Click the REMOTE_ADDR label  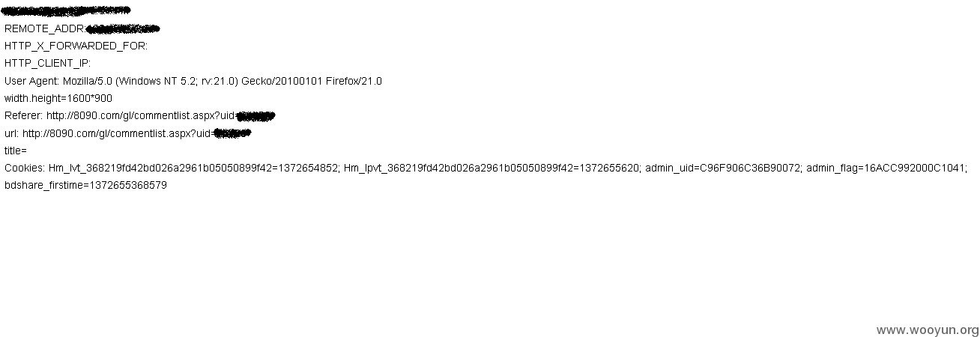(45, 28)
